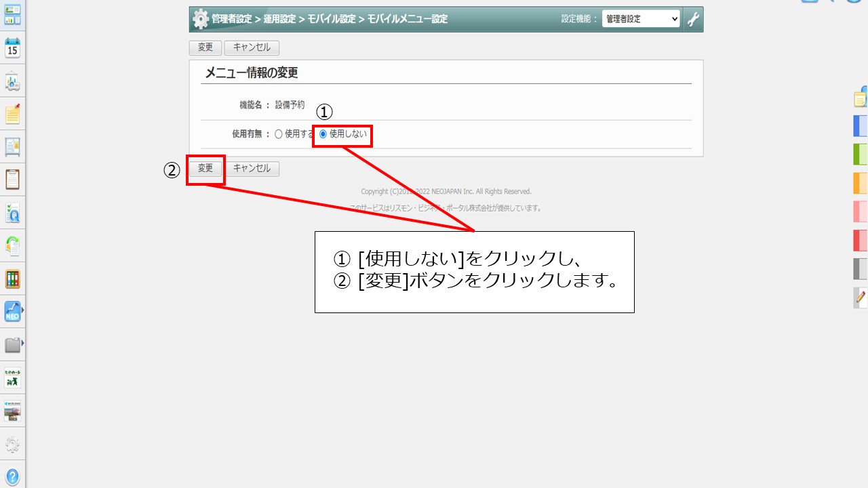Click the wrench icon in the header bar

(693, 19)
